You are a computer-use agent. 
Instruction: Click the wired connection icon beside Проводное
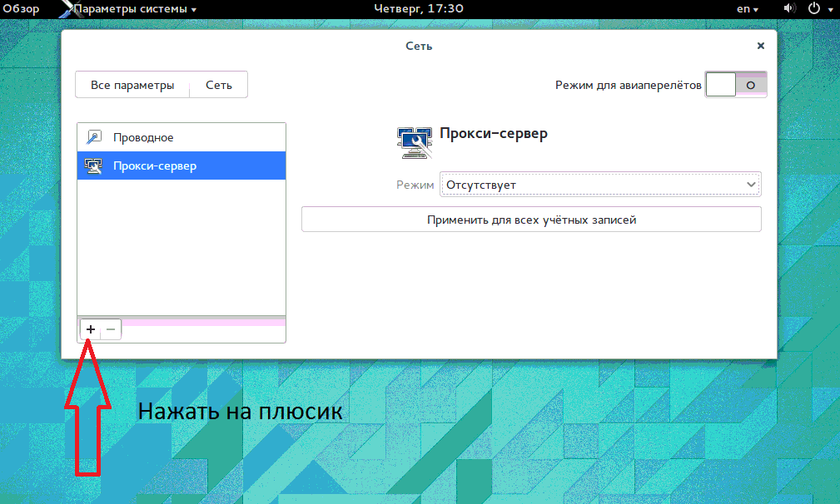click(x=94, y=137)
